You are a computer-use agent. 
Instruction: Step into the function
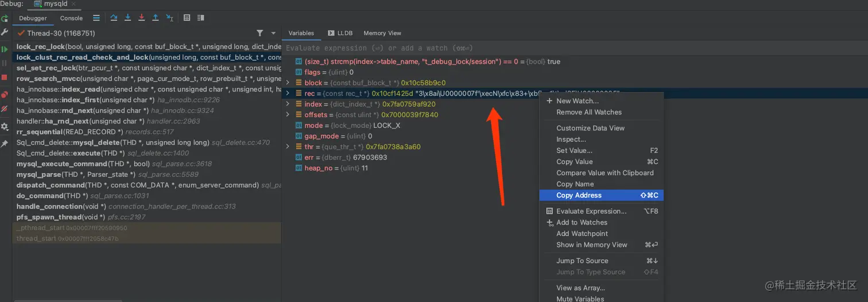128,18
